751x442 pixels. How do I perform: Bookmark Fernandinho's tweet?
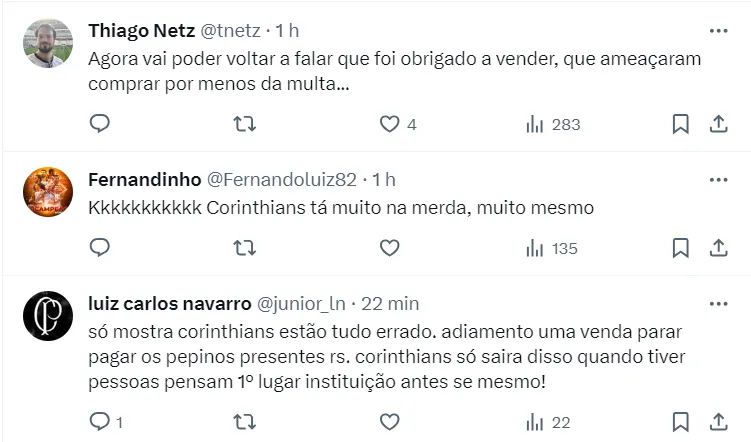680,248
